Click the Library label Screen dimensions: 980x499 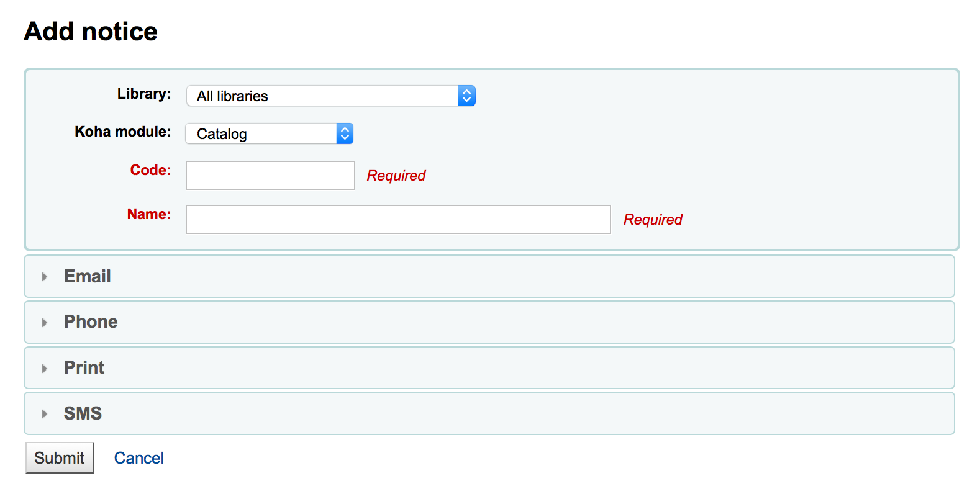pyautogui.click(x=144, y=94)
